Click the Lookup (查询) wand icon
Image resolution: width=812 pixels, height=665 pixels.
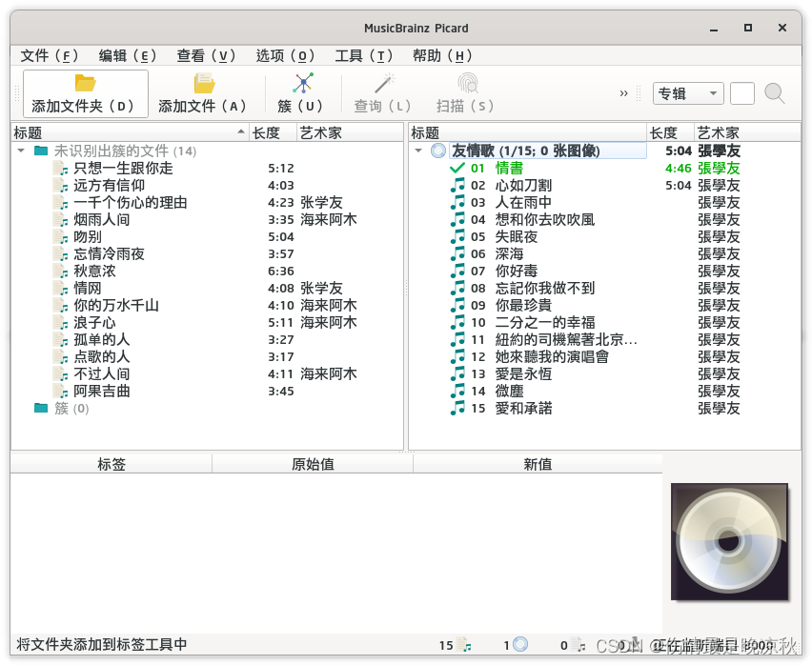pos(384,83)
